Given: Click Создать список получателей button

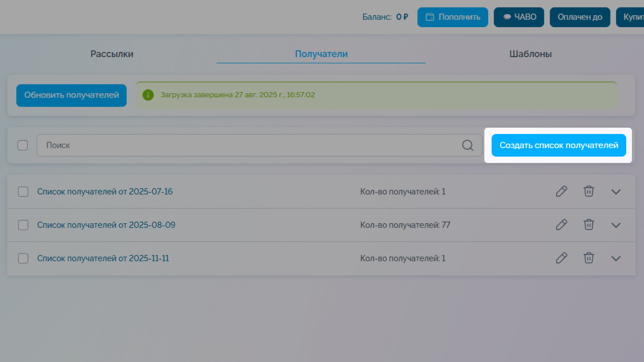Looking at the screenshot, I should (x=559, y=145).
